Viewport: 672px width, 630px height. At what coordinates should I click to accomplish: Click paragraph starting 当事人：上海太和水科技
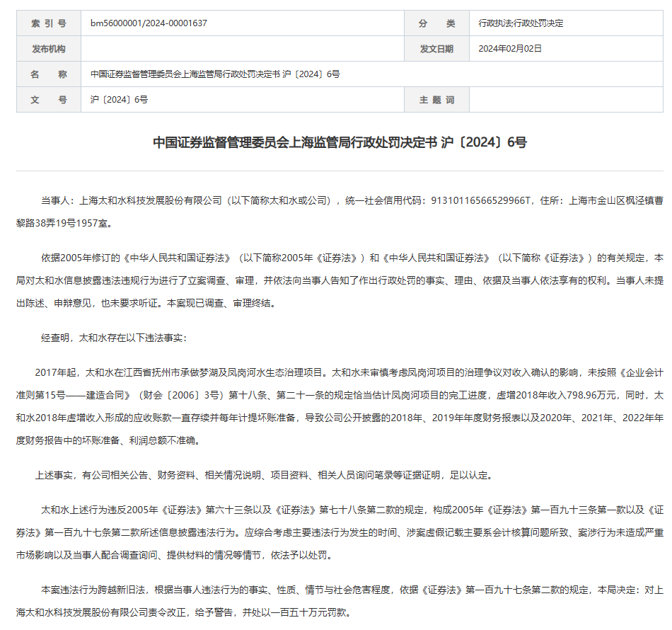pyautogui.click(x=340, y=212)
